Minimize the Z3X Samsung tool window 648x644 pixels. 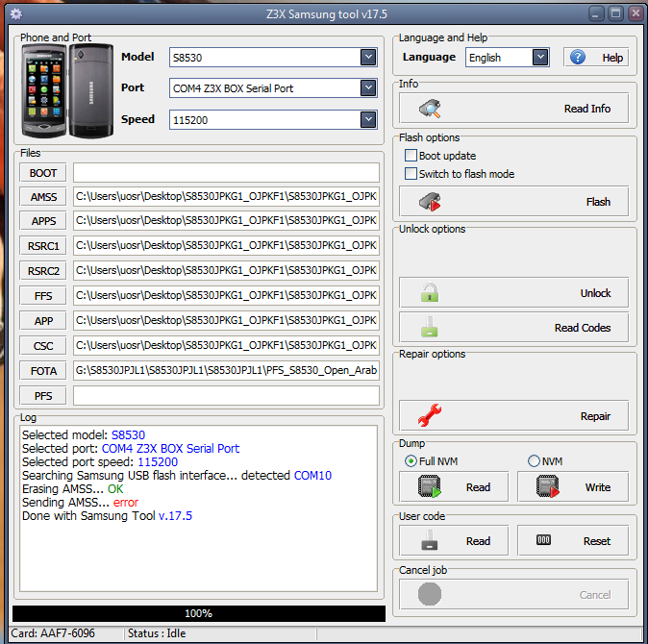(595, 14)
